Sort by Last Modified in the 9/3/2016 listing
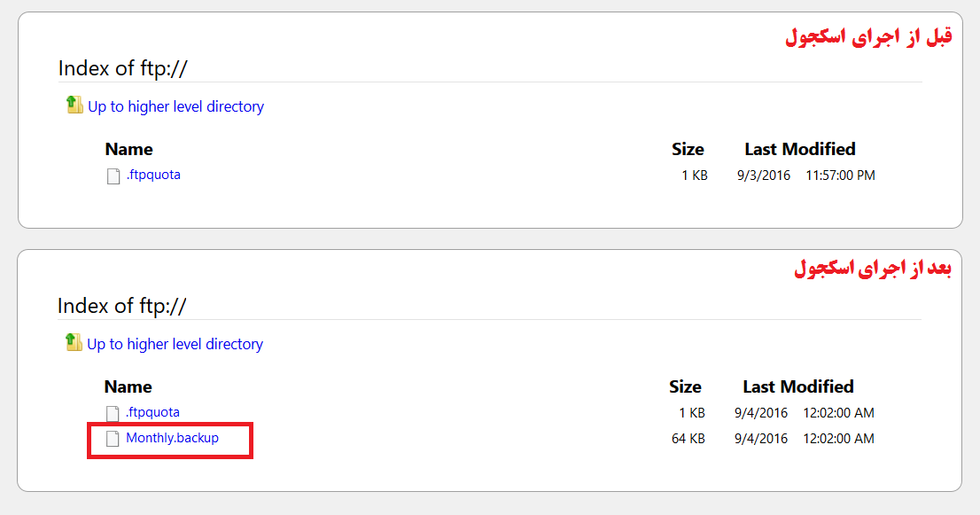This screenshot has width=980, height=515. click(800, 150)
